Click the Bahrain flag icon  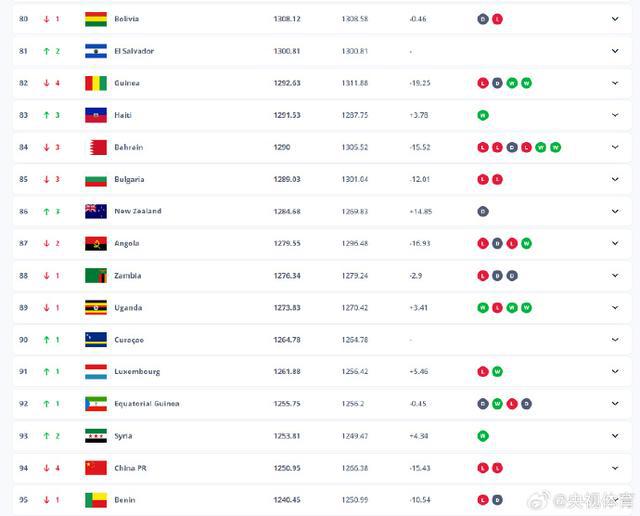coord(98,147)
